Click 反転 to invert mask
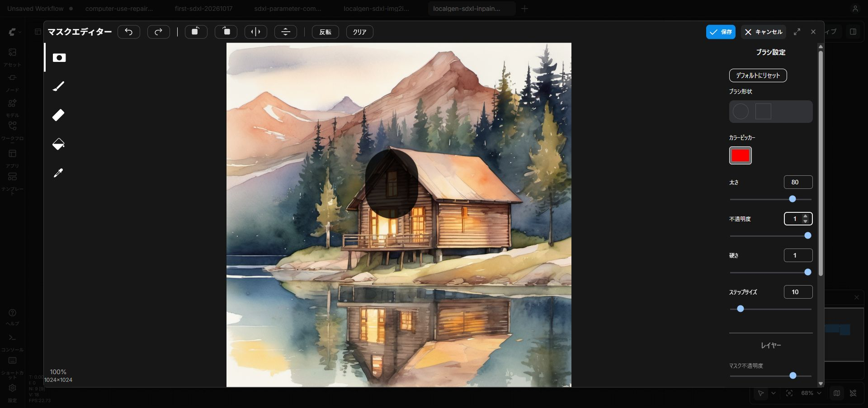The image size is (868, 408). coord(325,32)
